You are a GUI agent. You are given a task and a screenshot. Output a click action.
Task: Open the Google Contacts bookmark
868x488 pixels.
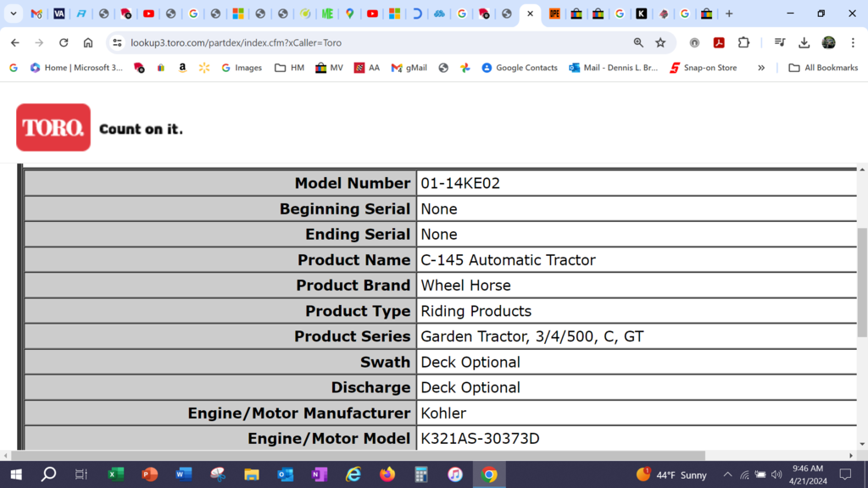(519, 68)
